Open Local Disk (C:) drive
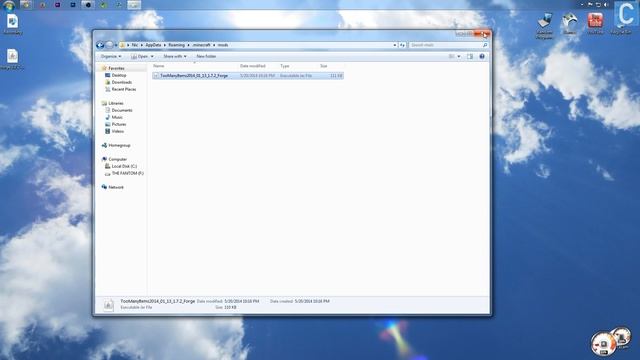The image size is (640, 360). tap(124, 166)
